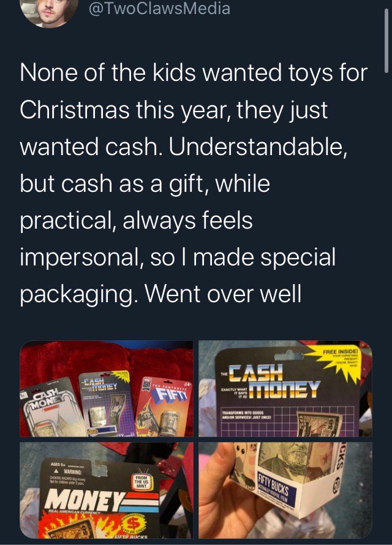Open the MONEY warning label photo

106,490
